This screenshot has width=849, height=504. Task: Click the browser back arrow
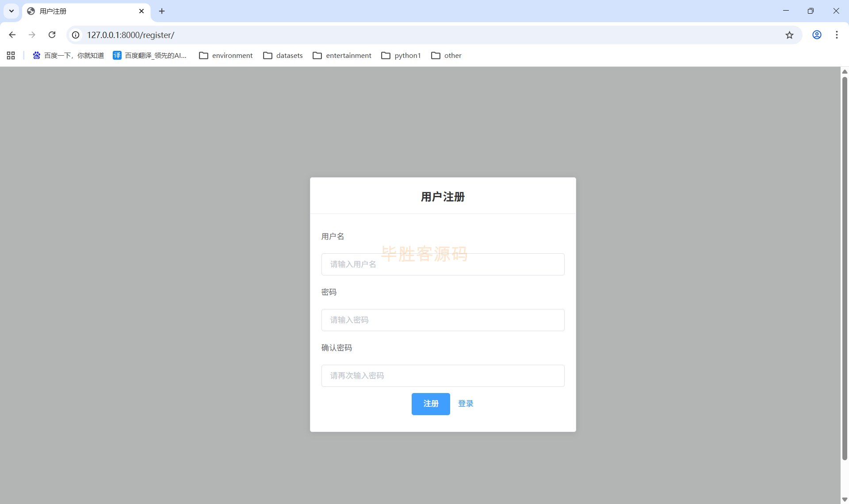tap(12, 35)
